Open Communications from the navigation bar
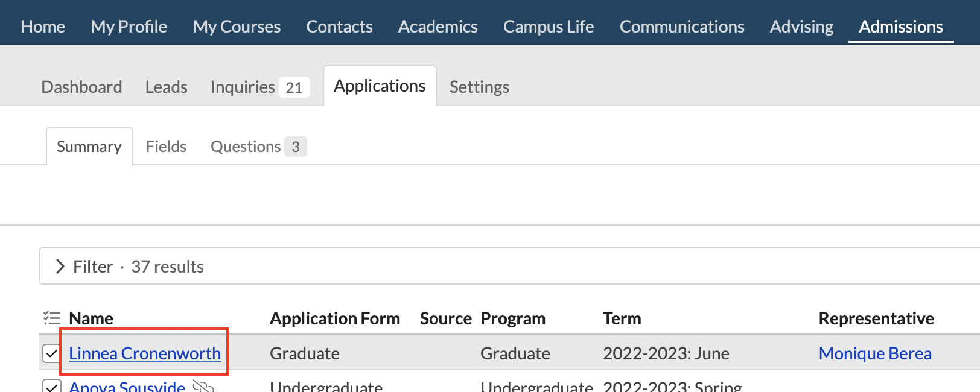The height and width of the screenshot is (392, 980). 682,27
